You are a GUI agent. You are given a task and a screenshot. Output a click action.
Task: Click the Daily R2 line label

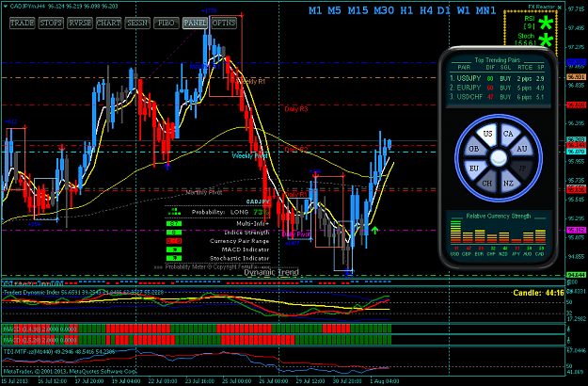295,150
